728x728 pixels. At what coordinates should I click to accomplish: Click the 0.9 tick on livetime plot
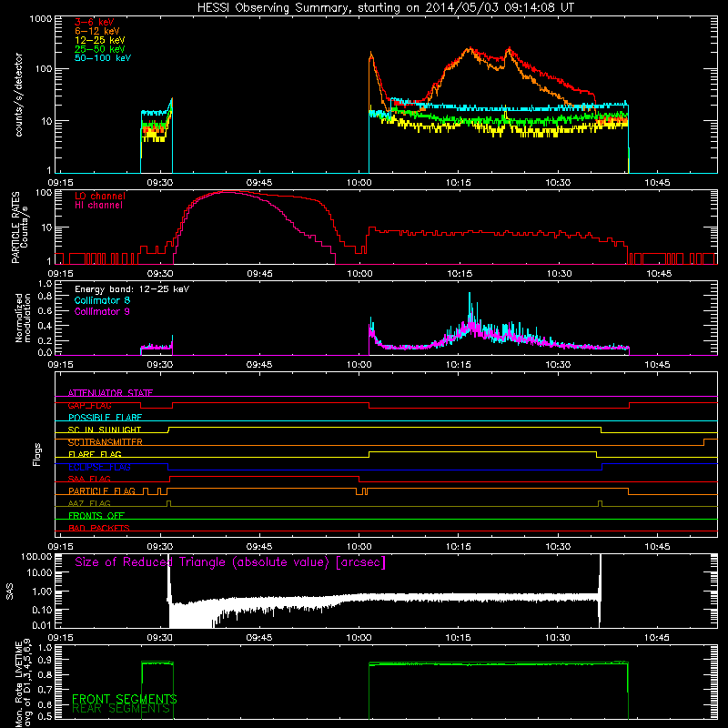[45, 660]
